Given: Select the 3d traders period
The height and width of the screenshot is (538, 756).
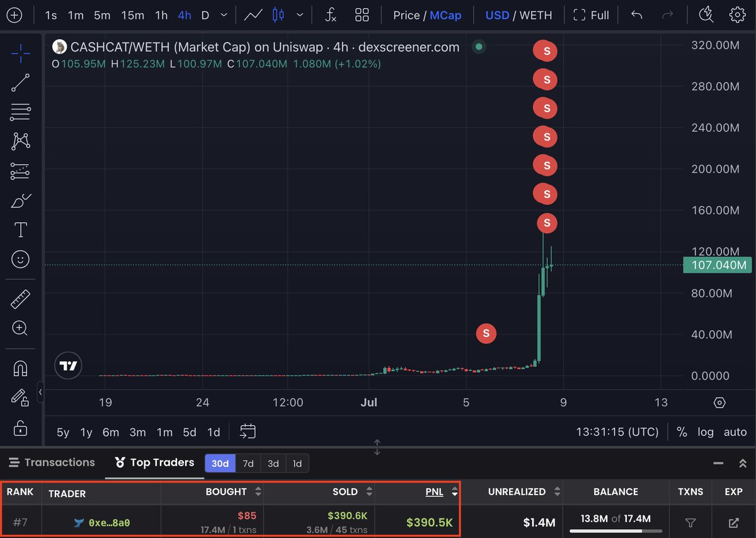Looking at the screenshot, I should click(273, 464).
